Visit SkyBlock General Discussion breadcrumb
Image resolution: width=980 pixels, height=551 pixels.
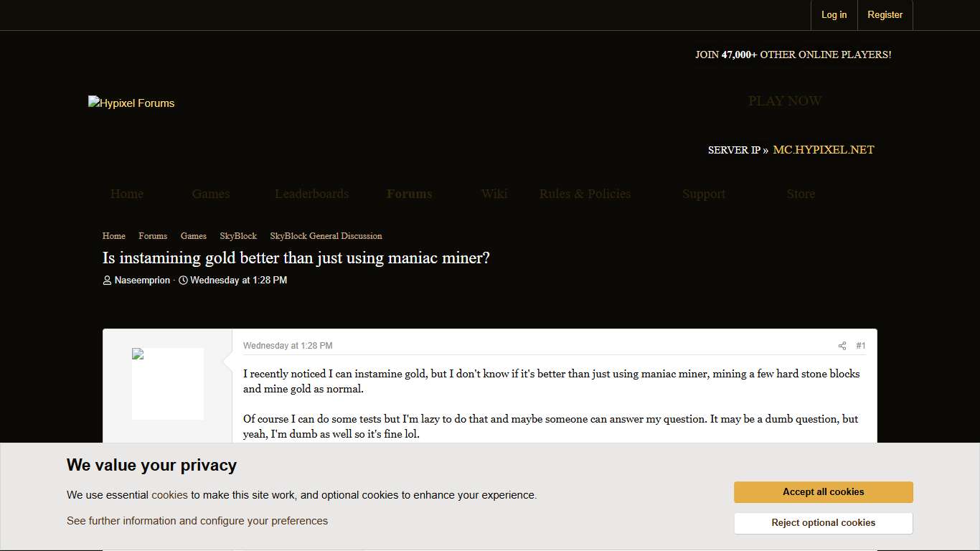pyautogui.click(x=326, y=235)
